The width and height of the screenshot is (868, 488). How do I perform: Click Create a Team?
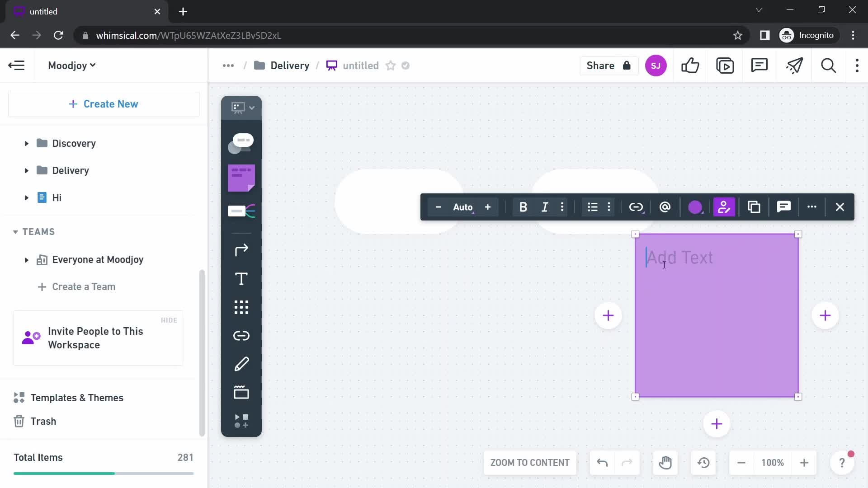tap(77, 287)
